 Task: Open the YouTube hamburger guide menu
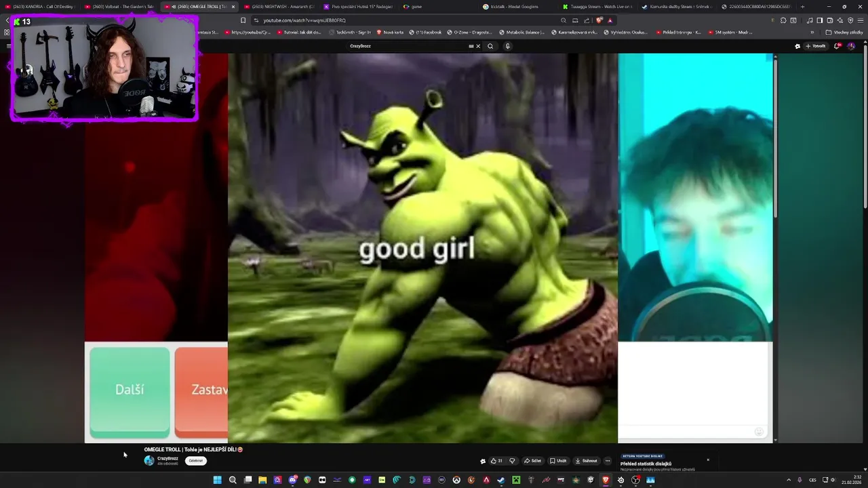point(8,46)
